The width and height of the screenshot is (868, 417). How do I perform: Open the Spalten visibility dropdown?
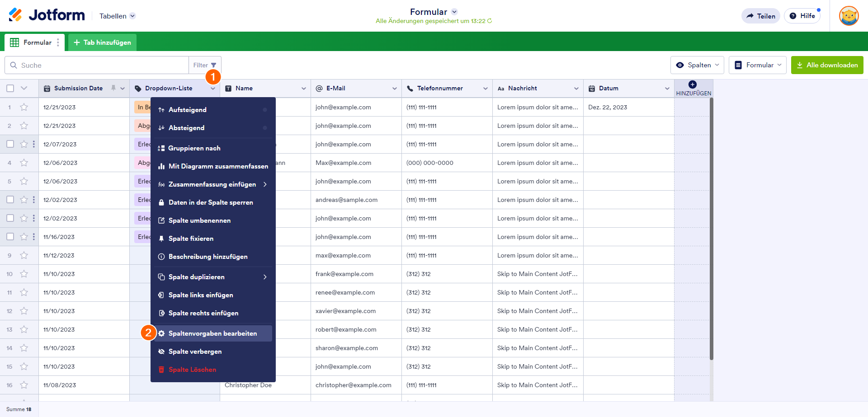click(x=697, y=65)
